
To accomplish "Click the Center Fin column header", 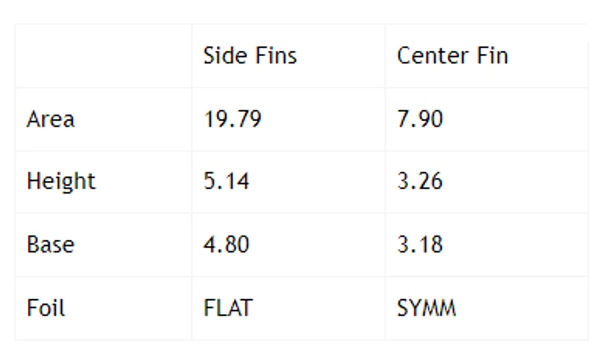I will point(452,56).
